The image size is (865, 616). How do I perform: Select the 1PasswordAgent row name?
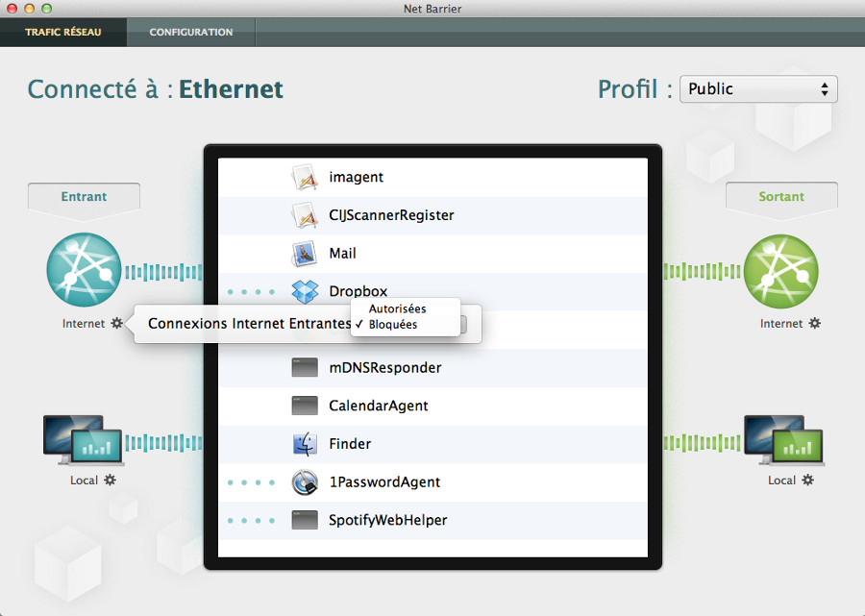(384, 482)
